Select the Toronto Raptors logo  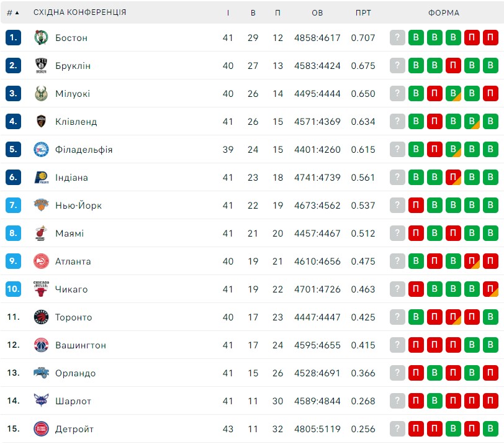pyautogui.click(x=41, y=317)
